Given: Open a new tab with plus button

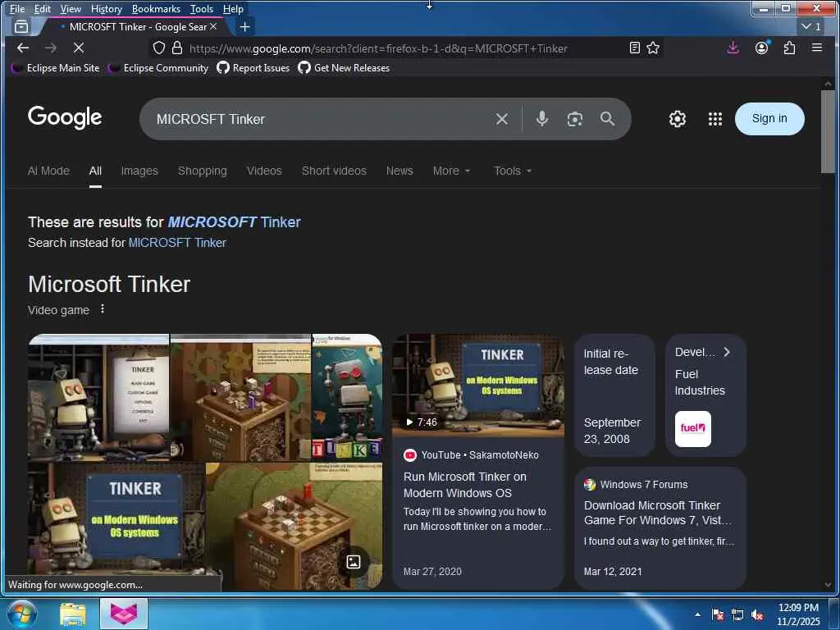Looking at the screenshot, I should (244, 27).
